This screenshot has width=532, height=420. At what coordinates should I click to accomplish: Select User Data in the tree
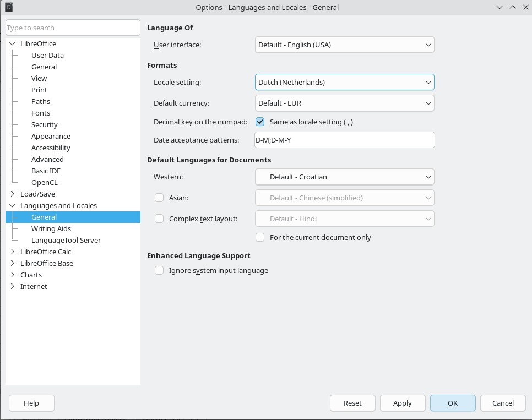tap(47, 55)
